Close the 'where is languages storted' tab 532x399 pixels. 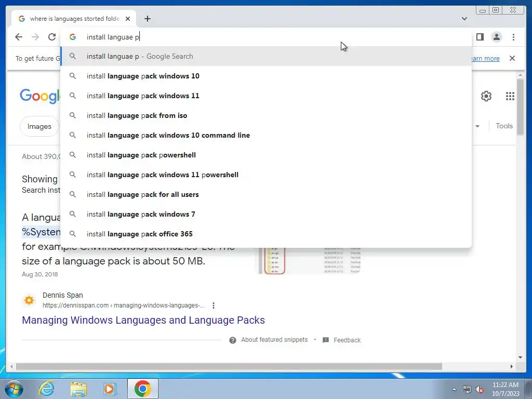pyautogui.click(x=128, y=19)
